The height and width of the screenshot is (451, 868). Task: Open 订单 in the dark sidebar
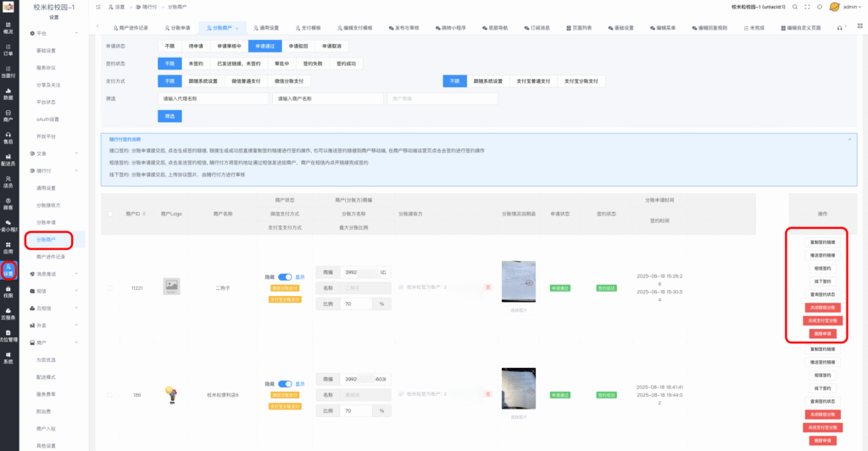coord(8,50)
